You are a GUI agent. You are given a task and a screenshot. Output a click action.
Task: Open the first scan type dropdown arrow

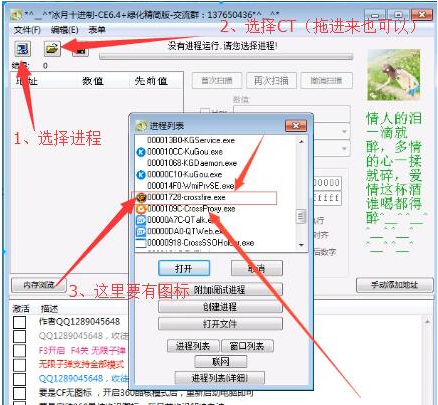point(345,132)
